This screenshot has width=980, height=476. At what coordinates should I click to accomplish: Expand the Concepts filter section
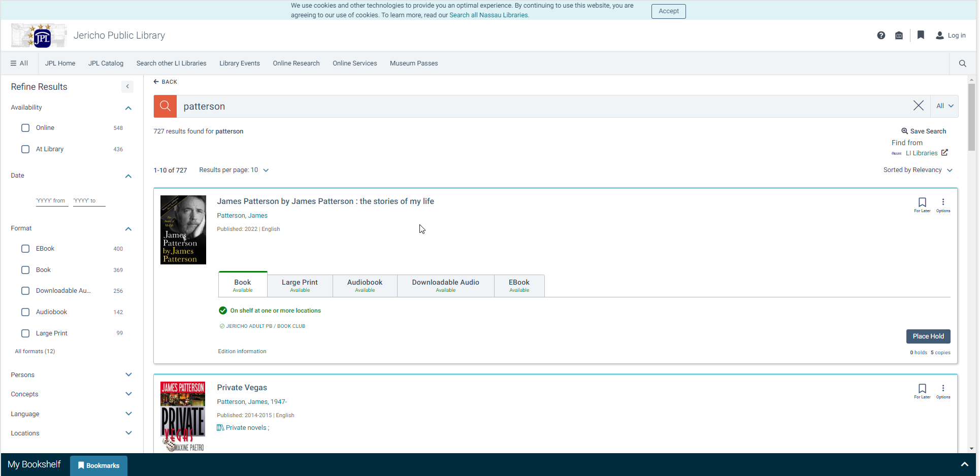coord(128,394)
